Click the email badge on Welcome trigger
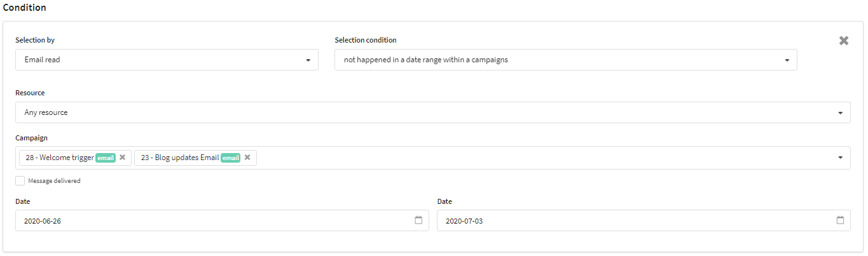The height and width of the screenshot is (256, 868). pyautogui.click(x=106, y=158)
